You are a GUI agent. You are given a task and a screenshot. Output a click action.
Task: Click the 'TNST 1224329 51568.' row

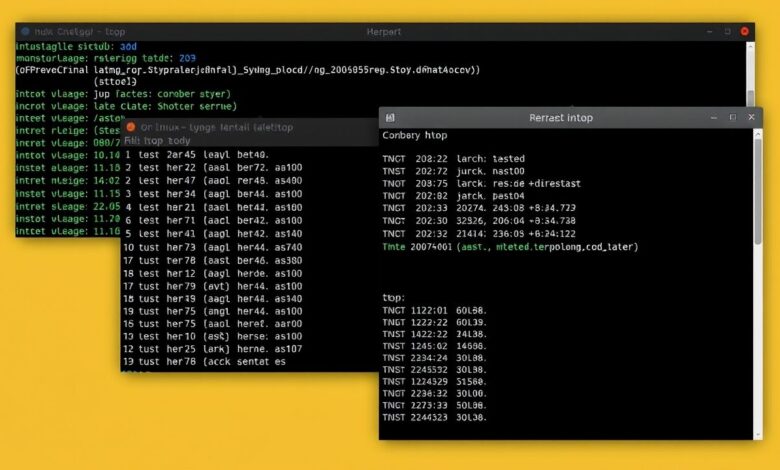tap(434, 382)
